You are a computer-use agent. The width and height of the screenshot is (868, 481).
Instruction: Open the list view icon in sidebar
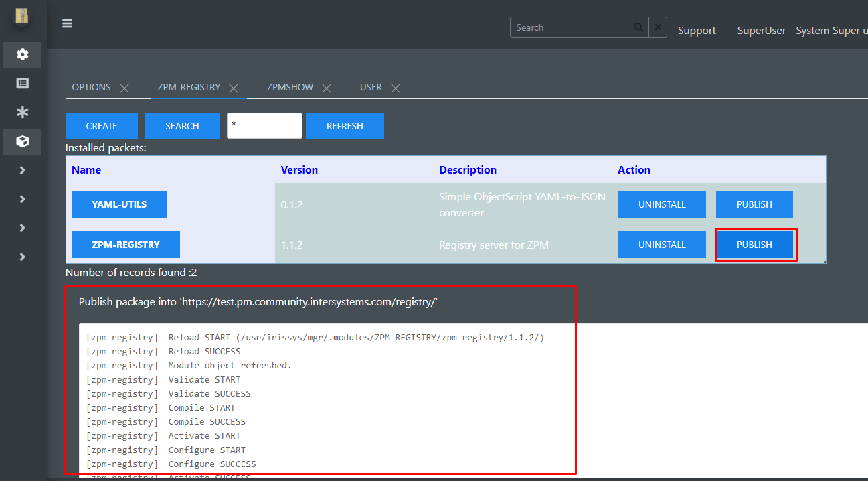[x=22, y=84]
